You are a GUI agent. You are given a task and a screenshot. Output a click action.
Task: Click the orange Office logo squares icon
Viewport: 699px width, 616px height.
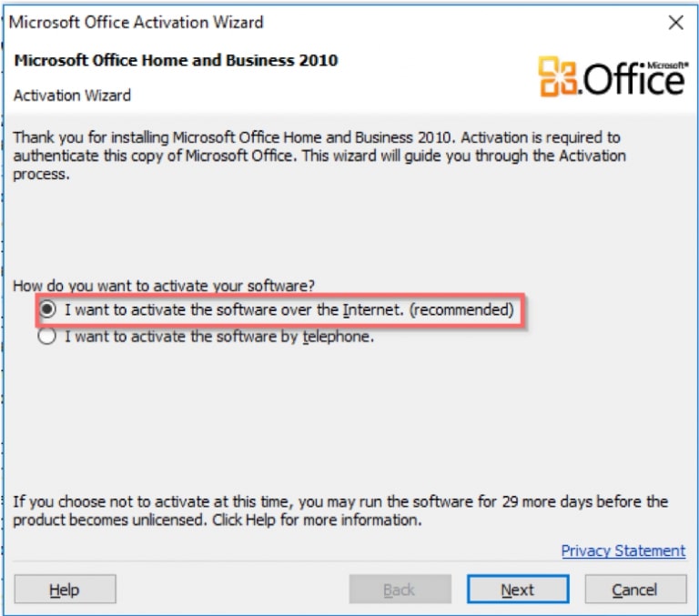(558, 77)
